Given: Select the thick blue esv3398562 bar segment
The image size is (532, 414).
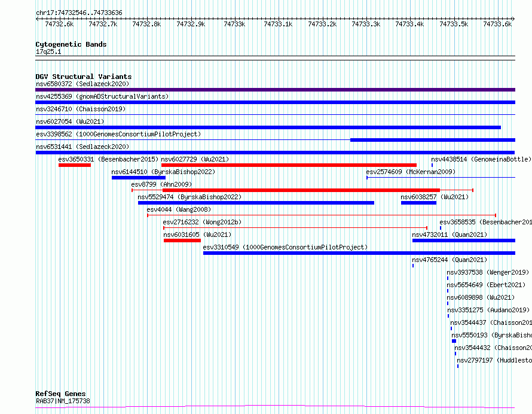Looking at the screenshot, I should coord(433,140).
